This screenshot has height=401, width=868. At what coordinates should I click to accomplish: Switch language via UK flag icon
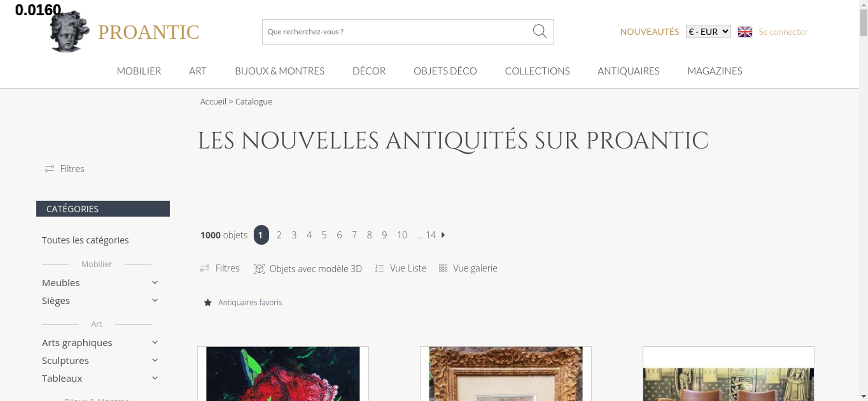pos(745,32)
